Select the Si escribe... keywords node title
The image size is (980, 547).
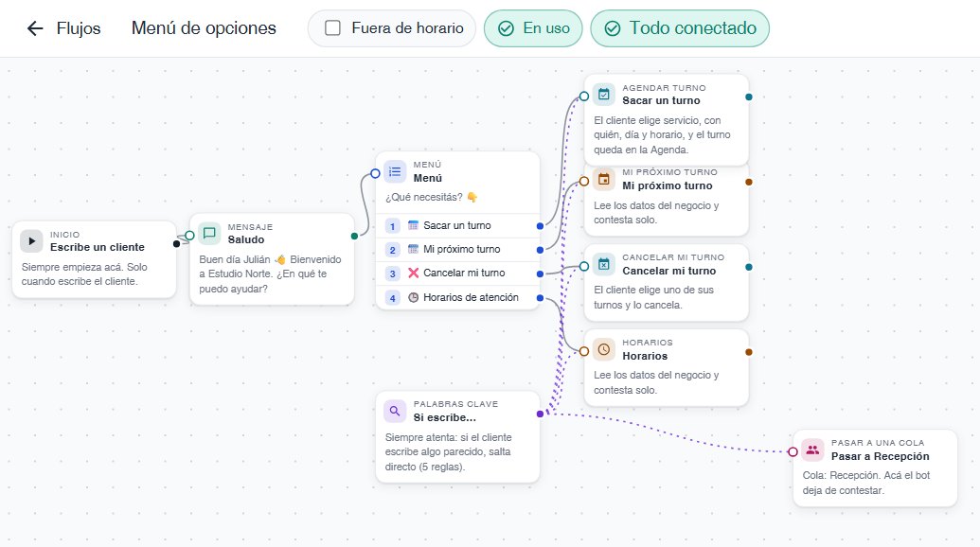pyautogui.click(x=444, y=417)
